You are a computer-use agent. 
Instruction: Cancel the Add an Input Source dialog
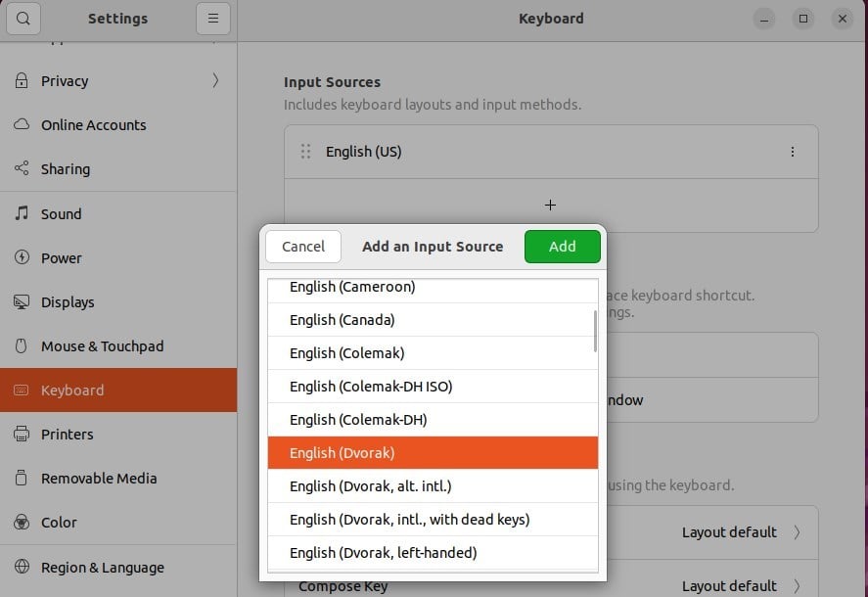coord(303,247)
